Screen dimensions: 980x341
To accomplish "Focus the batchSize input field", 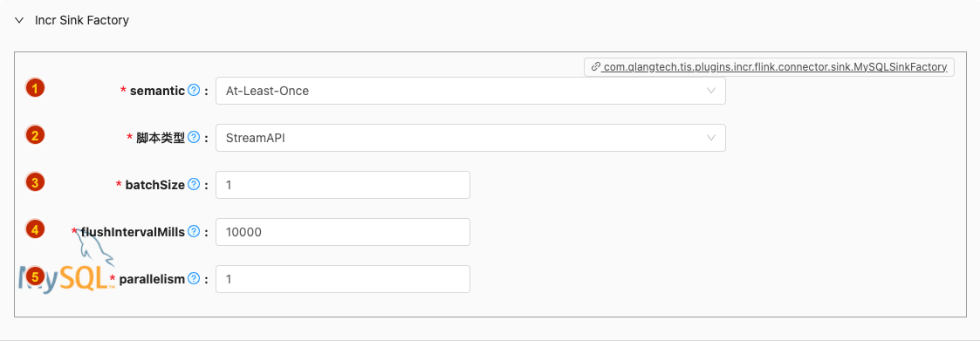I will [342, 185].
